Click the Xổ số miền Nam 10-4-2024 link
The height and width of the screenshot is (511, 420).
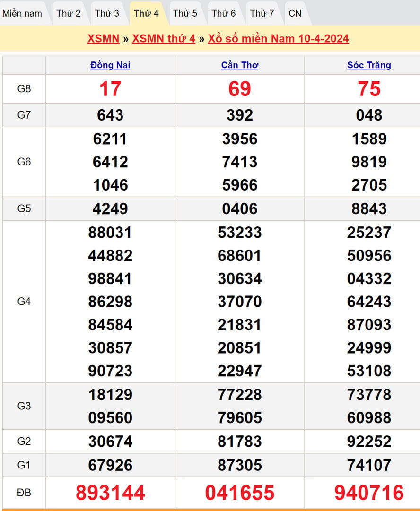point(278,39)
